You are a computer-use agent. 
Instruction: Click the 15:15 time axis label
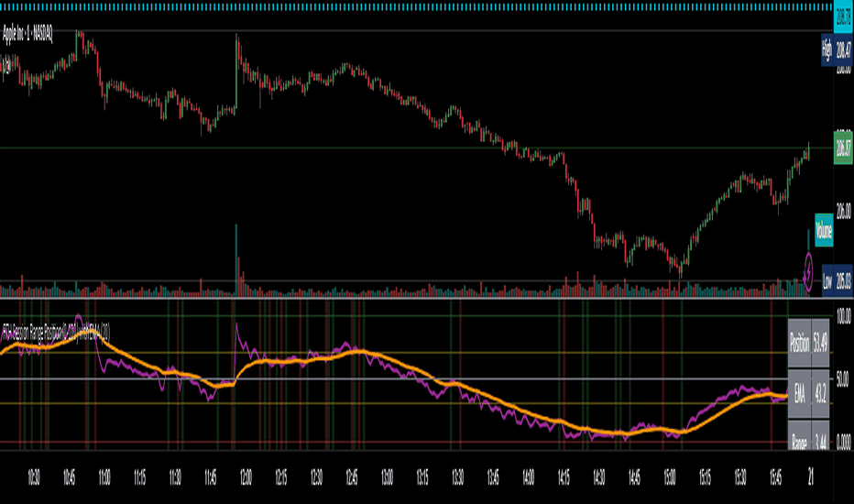[705, 477]
